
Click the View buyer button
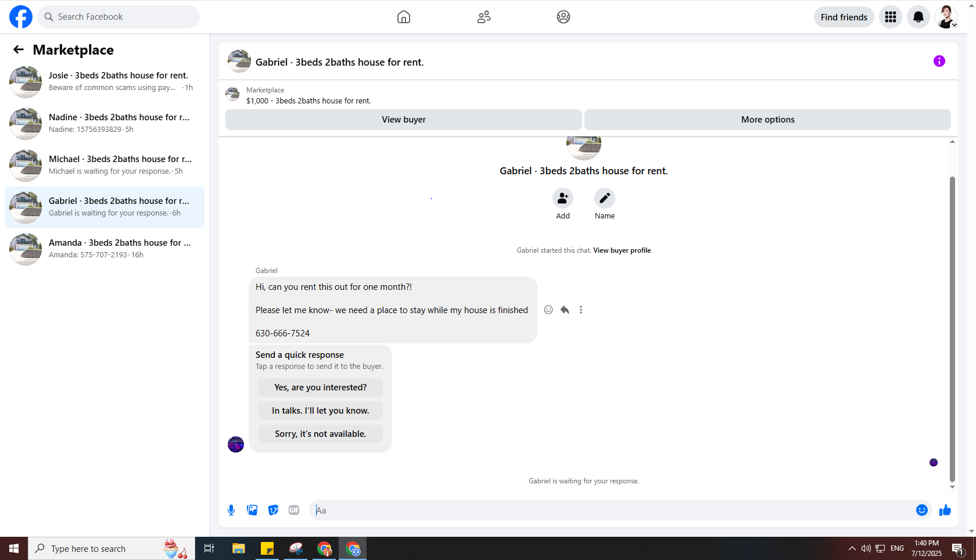click(404, 120)
